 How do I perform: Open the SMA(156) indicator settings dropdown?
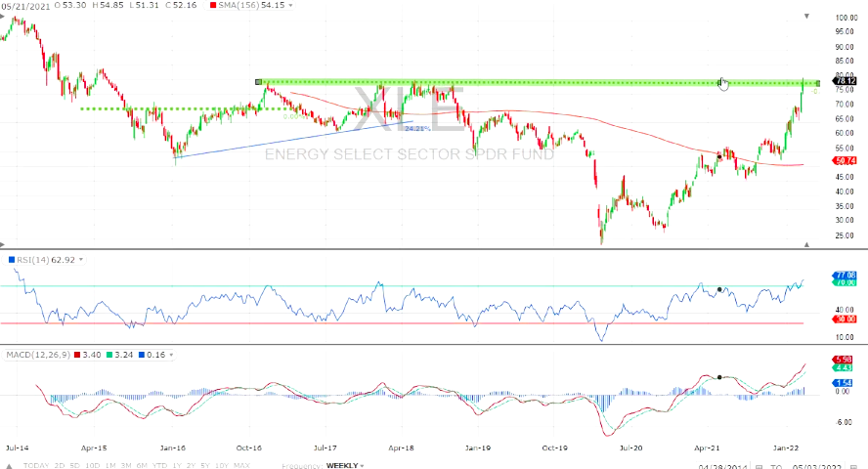290,6
